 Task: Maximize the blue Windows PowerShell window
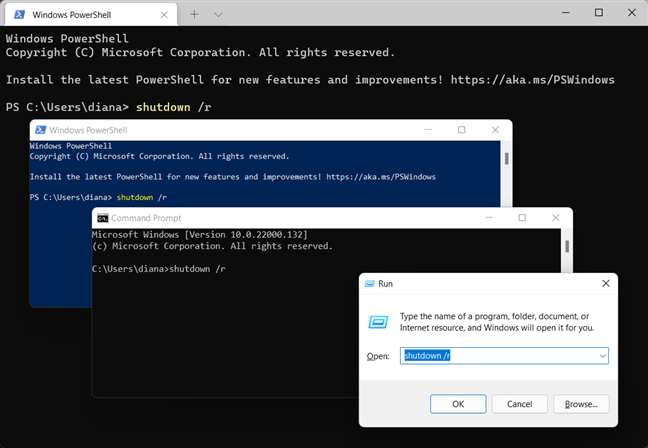462,130
